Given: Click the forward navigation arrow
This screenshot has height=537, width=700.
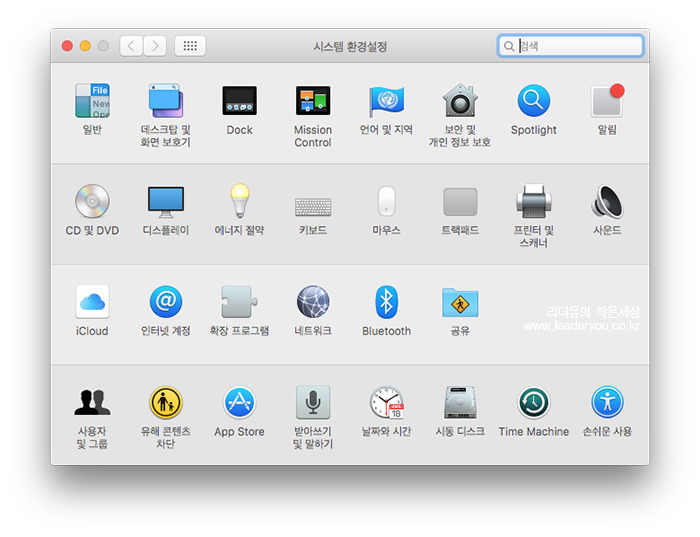Looking at the screenshot, I should pos(155,46).
